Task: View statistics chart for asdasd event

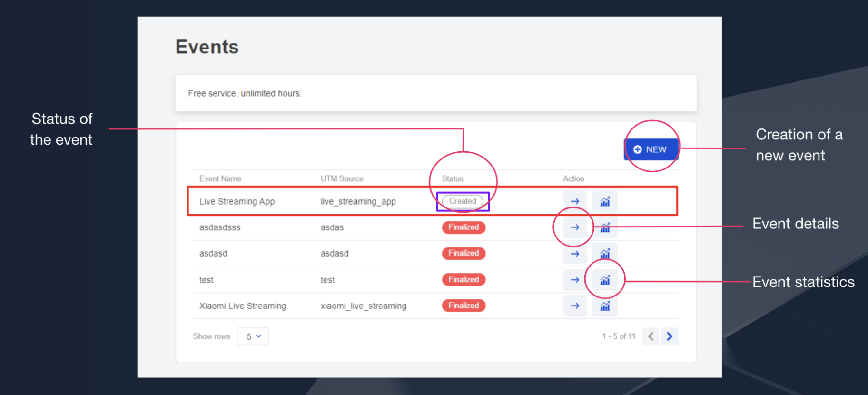Action: [x=605, y=254]
